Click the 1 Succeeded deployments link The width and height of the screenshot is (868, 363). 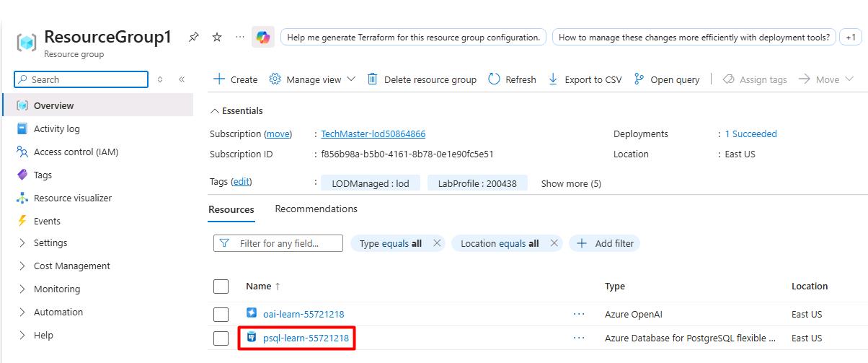(x=750, y=134)
